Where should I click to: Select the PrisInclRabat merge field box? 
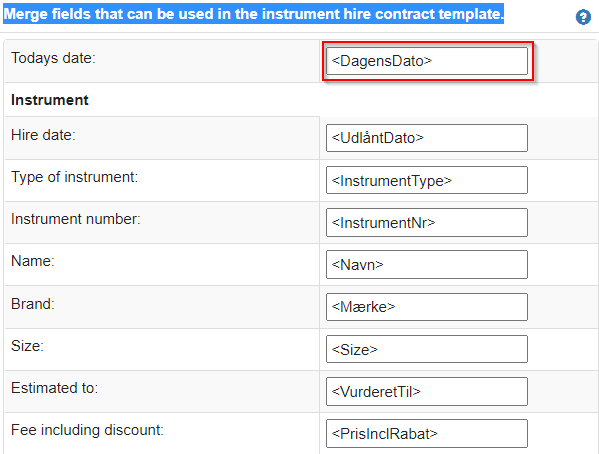point(427,433)
